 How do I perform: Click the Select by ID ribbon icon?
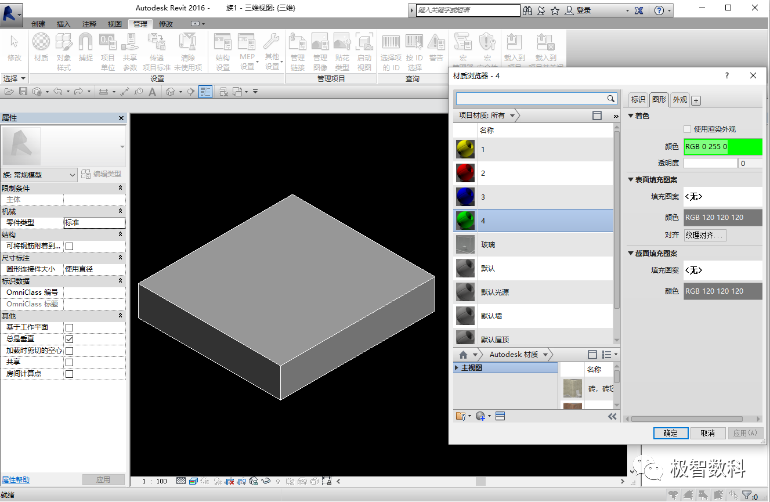(x=414, y=43)
